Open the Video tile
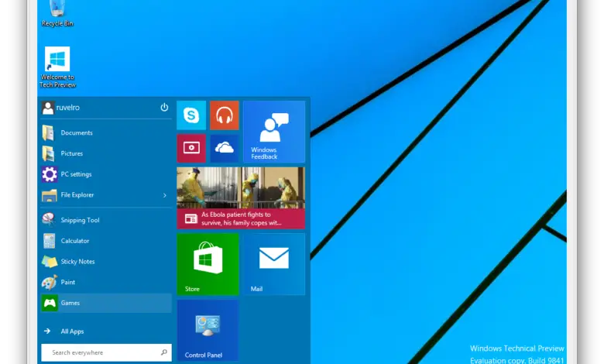Screen dimensions: 604x364 click(x=191, y=148)
